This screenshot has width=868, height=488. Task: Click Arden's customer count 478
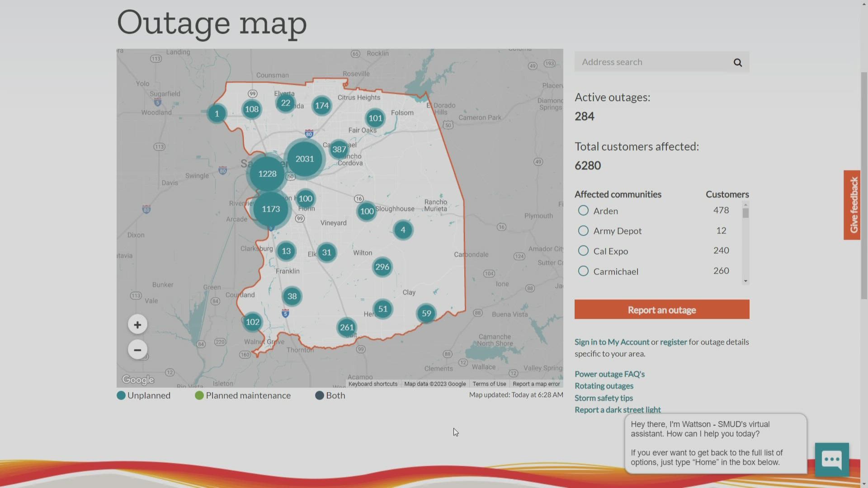point(721,210)
